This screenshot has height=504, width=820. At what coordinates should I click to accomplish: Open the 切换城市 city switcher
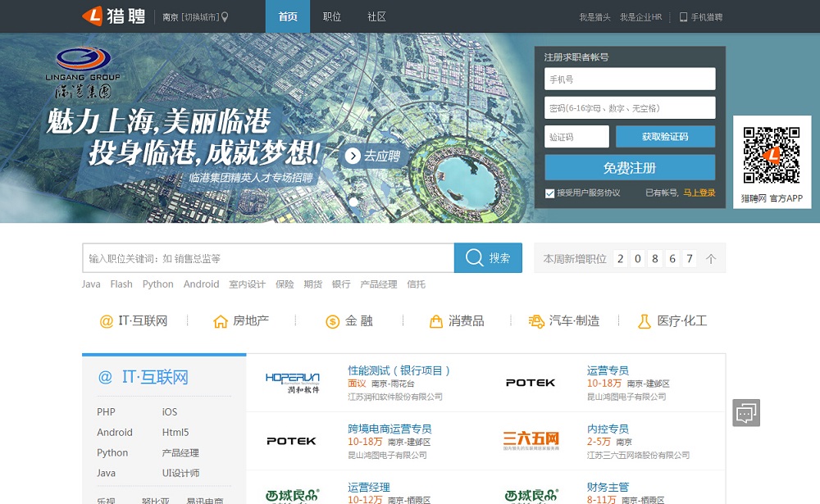point(200,17)
